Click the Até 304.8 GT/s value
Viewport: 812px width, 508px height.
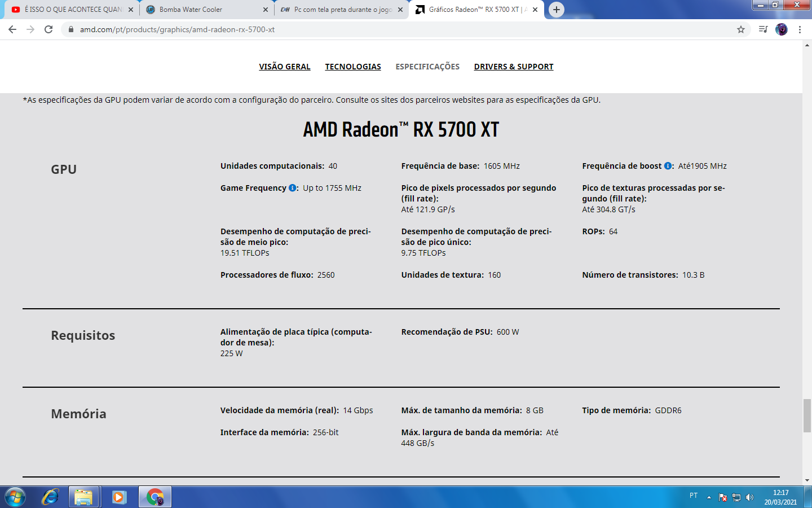coord(608,209)
